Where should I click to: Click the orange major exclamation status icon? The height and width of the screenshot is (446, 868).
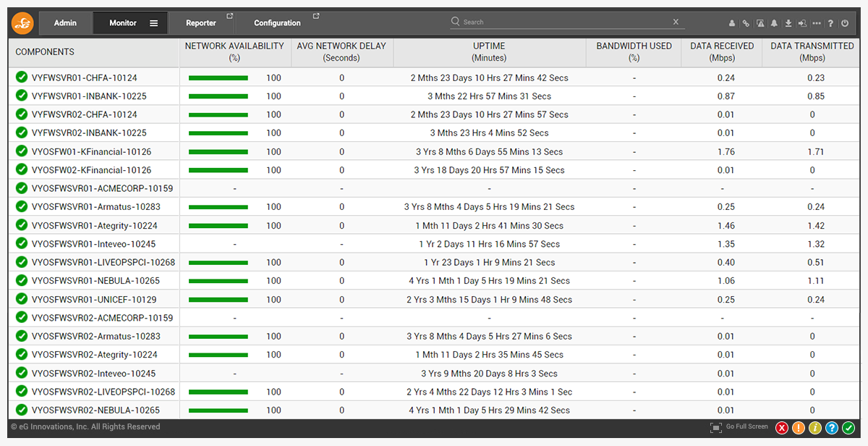799,428
